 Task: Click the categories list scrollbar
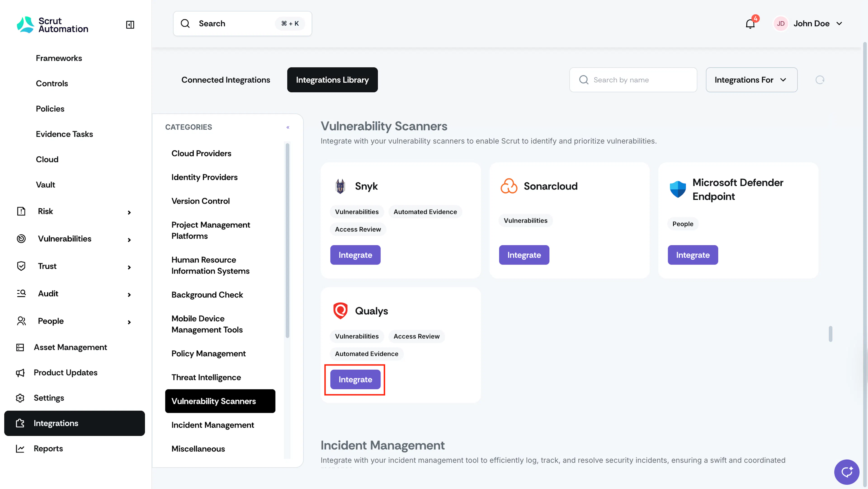coord(288,240)
